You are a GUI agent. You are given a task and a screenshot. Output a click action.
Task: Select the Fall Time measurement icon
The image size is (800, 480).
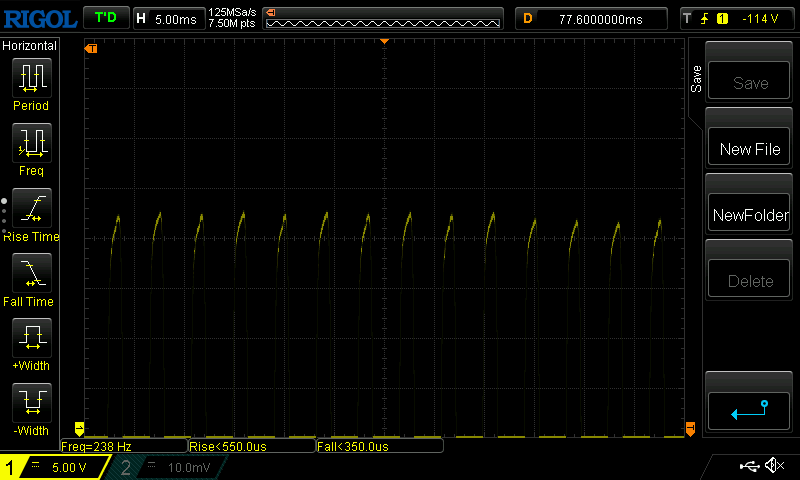(32, 272)
